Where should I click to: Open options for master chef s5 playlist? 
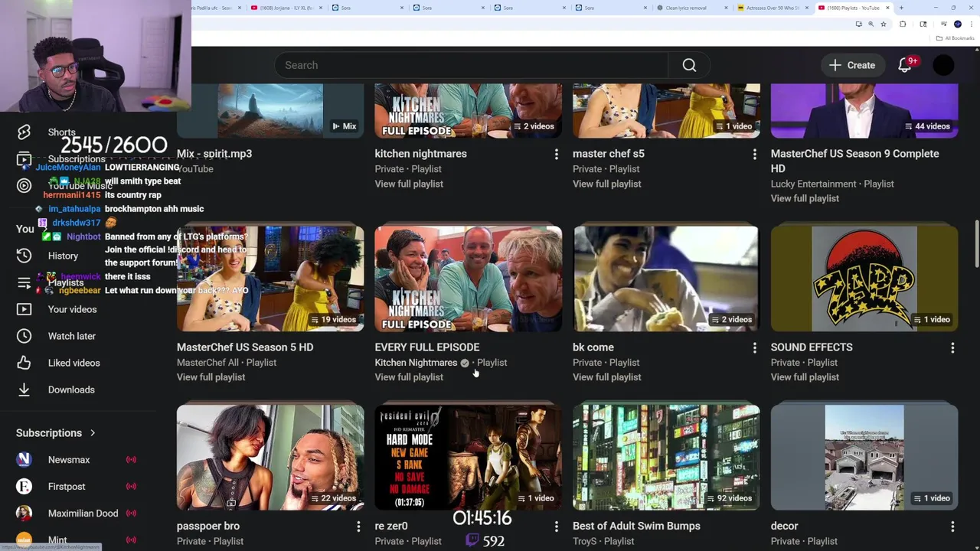click(x=754, y=155)
